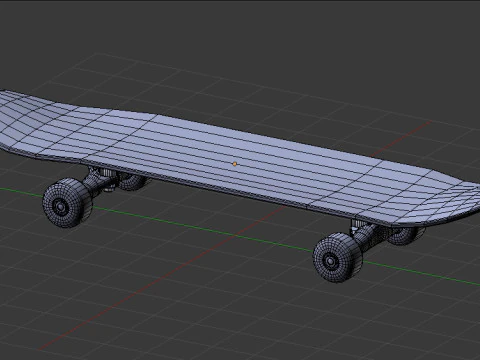Select the left truck axle hanger
Screen dimensions: 480x360
(100, 182)
